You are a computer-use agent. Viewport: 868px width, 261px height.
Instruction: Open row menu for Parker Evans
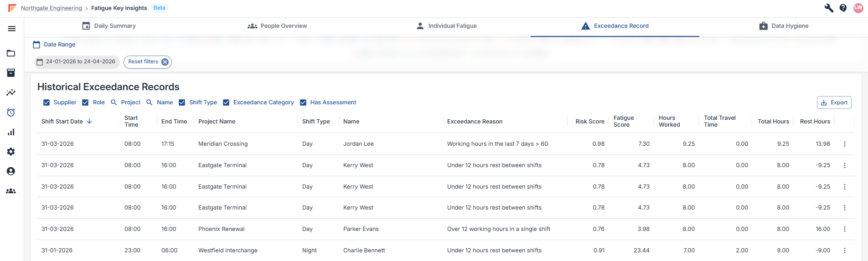844,229
